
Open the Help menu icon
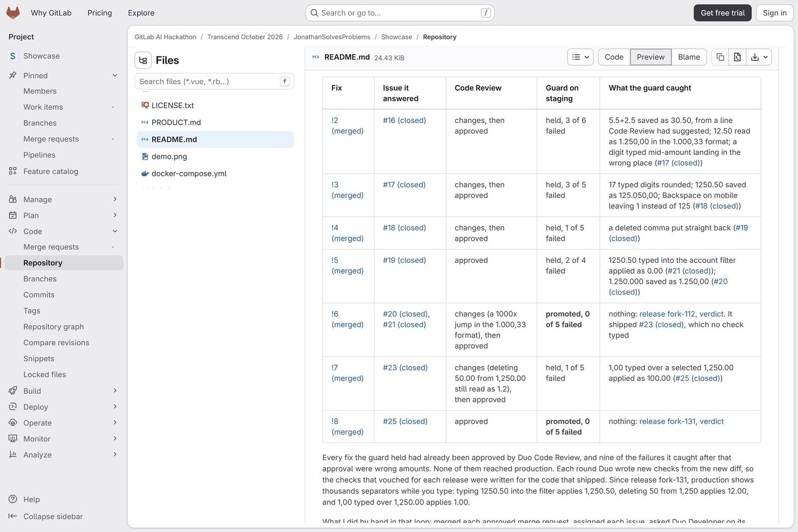(13, 499)
